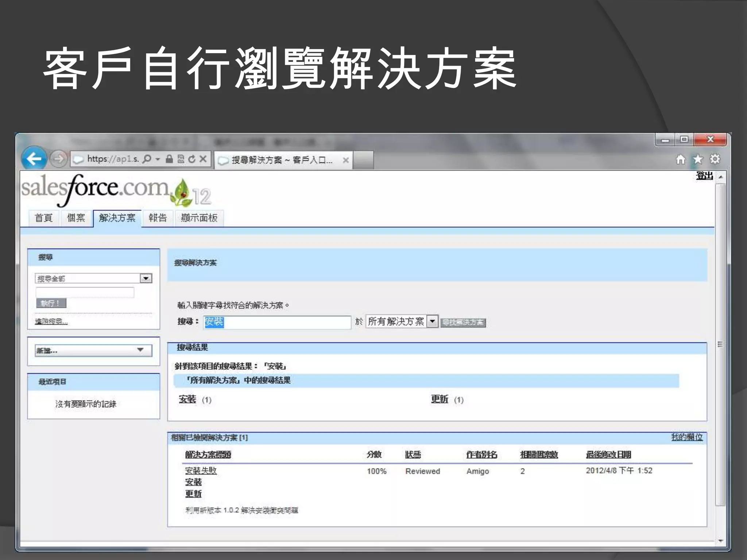This screenshot has width=747, height=560.
Task: Click the 2012/4/8 下午 1:52 date cell
Action: click(619, 471)
